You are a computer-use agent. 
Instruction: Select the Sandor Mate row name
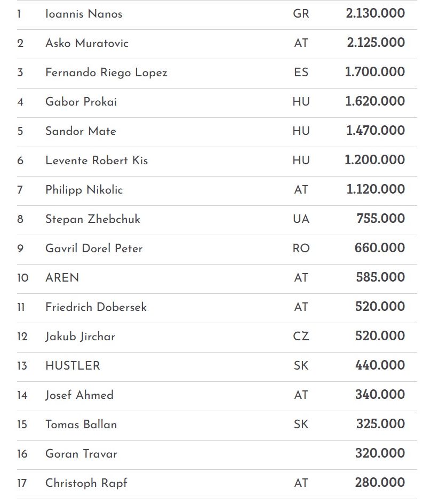81,131
